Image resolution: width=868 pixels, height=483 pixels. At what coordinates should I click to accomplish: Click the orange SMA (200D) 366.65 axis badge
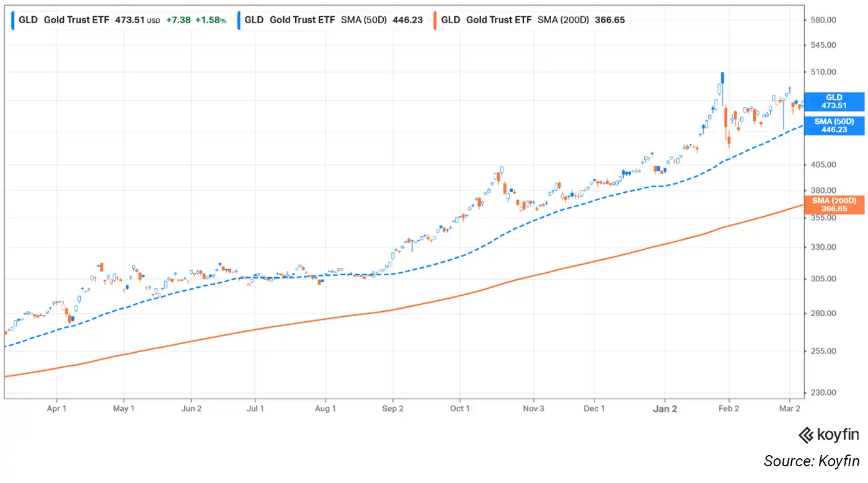[833, 205]
